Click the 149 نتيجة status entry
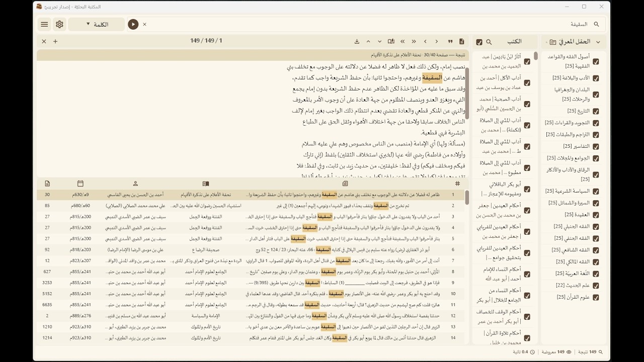Image resolution: width=644 pixels, height=362 pixels. 589,352
